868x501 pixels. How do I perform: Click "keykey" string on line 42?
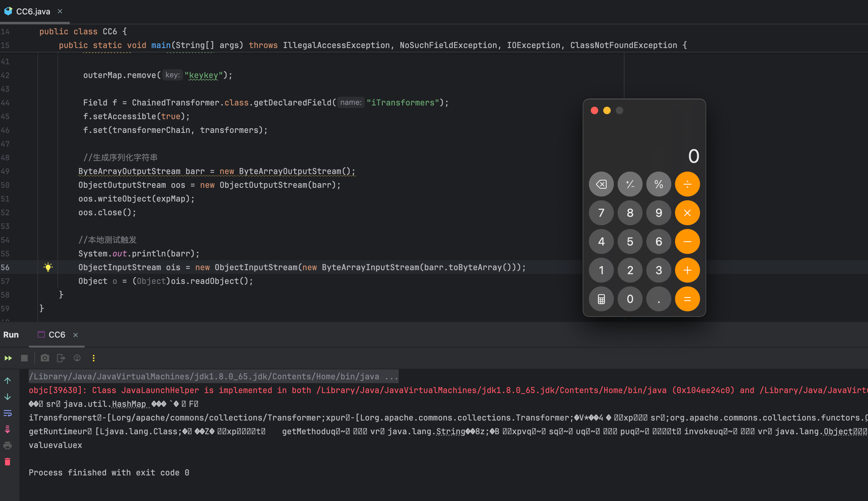tap(204, 75)
